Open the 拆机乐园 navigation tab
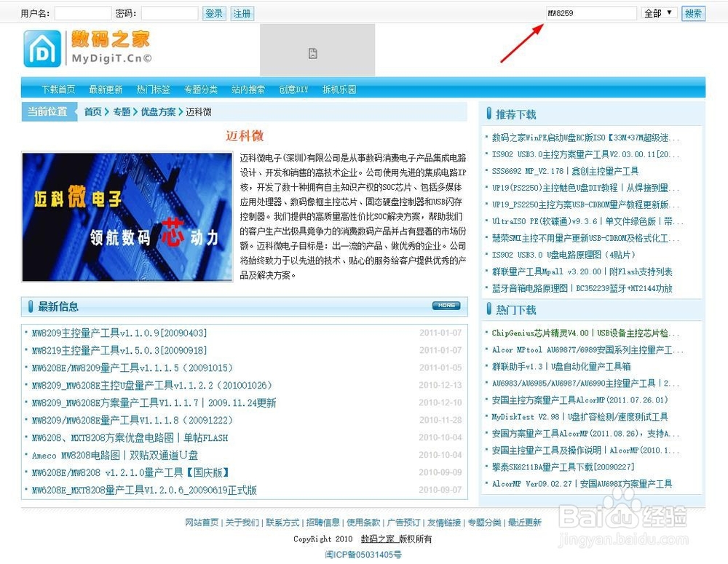This screenshot has width=728, height=564. [x=339, y=89]
